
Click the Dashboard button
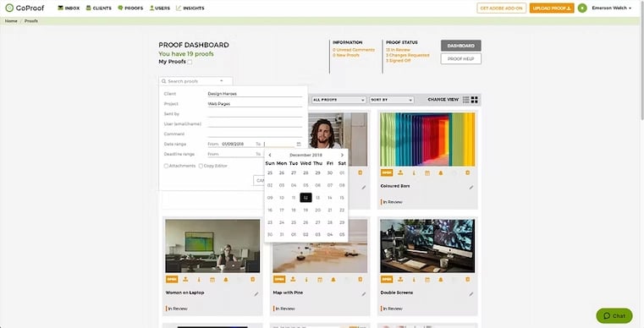[x=461, y=46]
